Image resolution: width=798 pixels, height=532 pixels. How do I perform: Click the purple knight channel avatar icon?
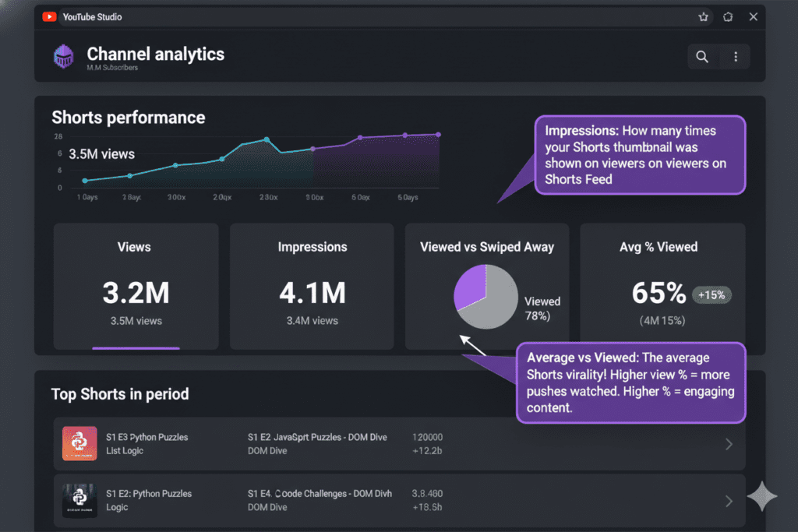tap(63, 56)
